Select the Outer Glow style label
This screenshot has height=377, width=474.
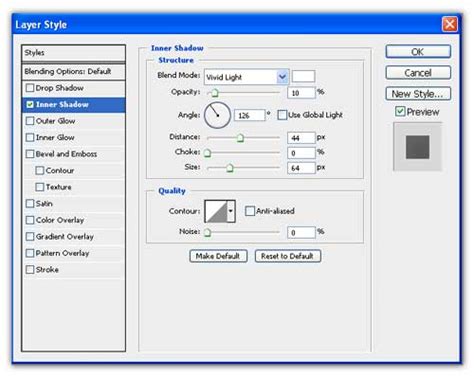55,121
